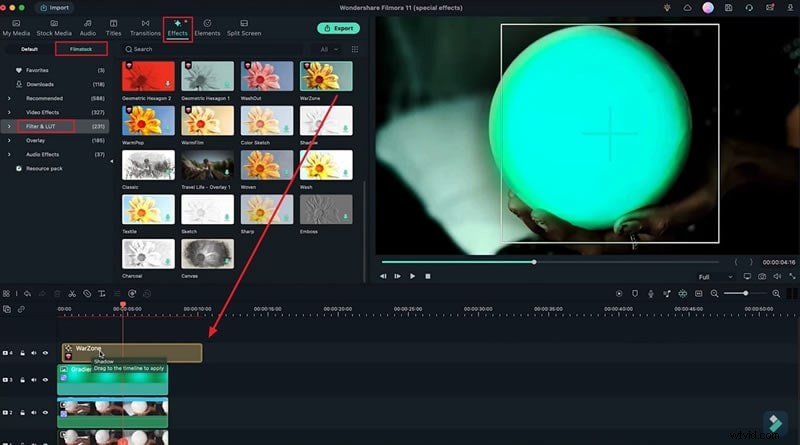Image resolution: width=800 pixels, height=445 pixels.
Task: Take a snapshot of the preview
Action: 762,276
